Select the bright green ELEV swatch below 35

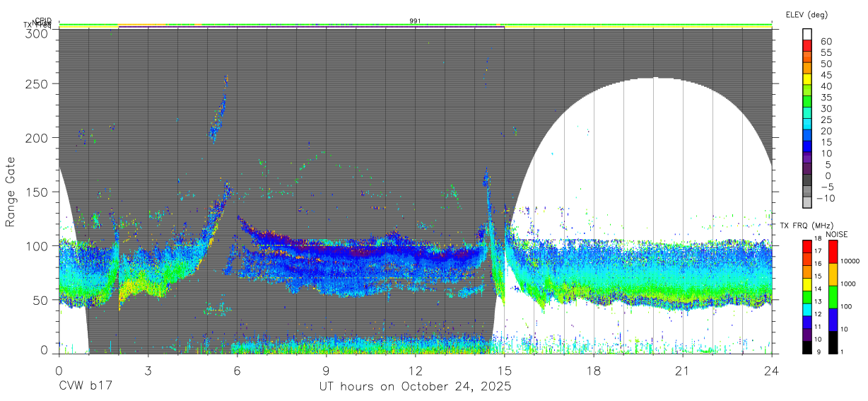[x=807, y=103]
